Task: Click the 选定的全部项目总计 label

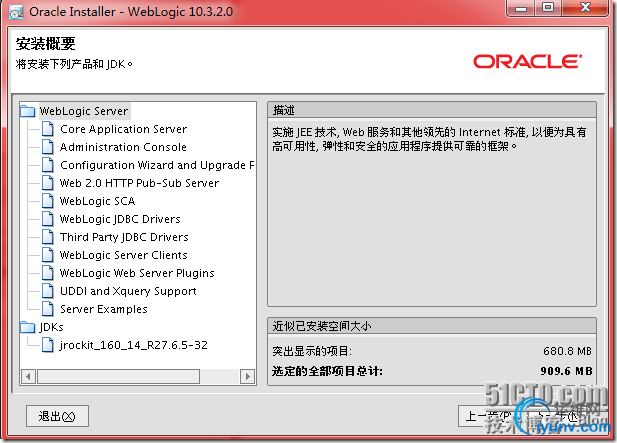Action: (x=327, y=371)
